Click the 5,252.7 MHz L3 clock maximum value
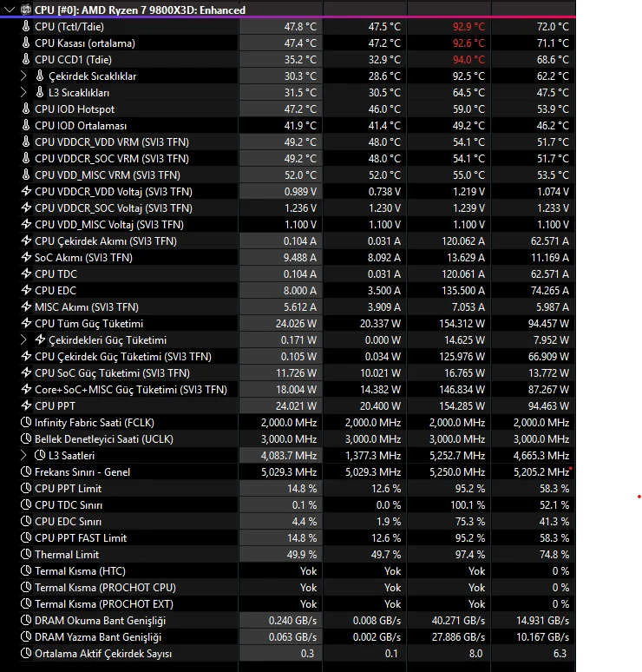This screenshot has height=672, width=642. [457, 456]
